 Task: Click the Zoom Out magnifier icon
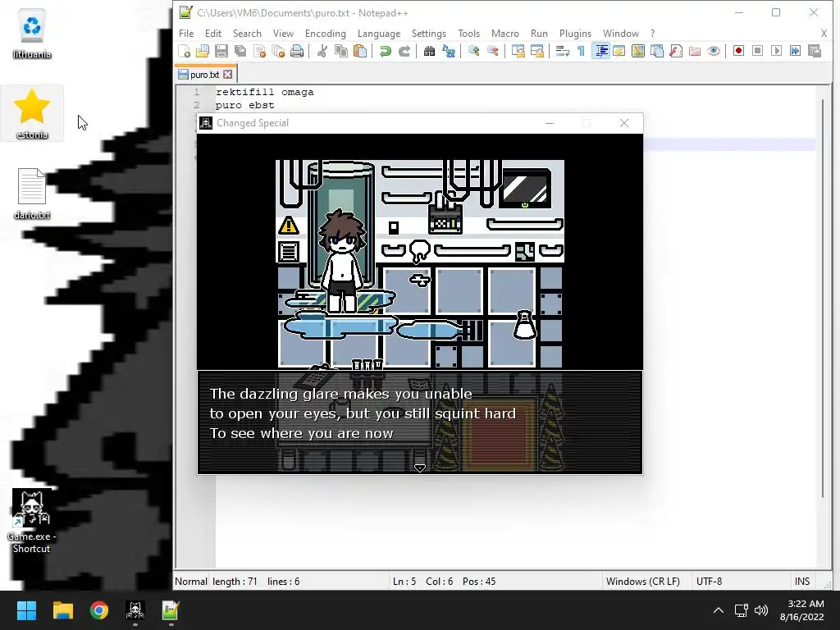tap(493, 51)
